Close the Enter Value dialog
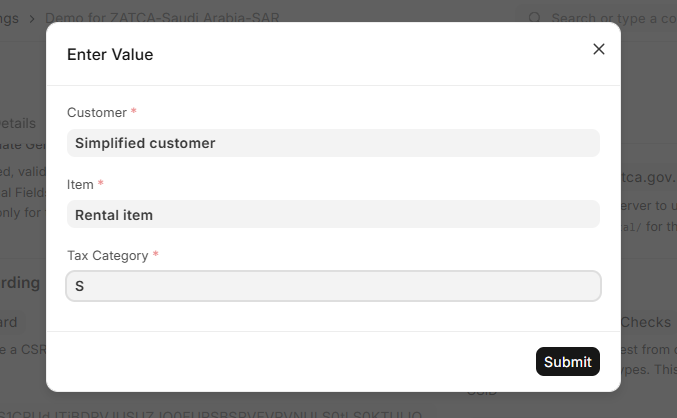Viewport: 677px width, 418px height. pyautogui.click(x=599, y=49)
